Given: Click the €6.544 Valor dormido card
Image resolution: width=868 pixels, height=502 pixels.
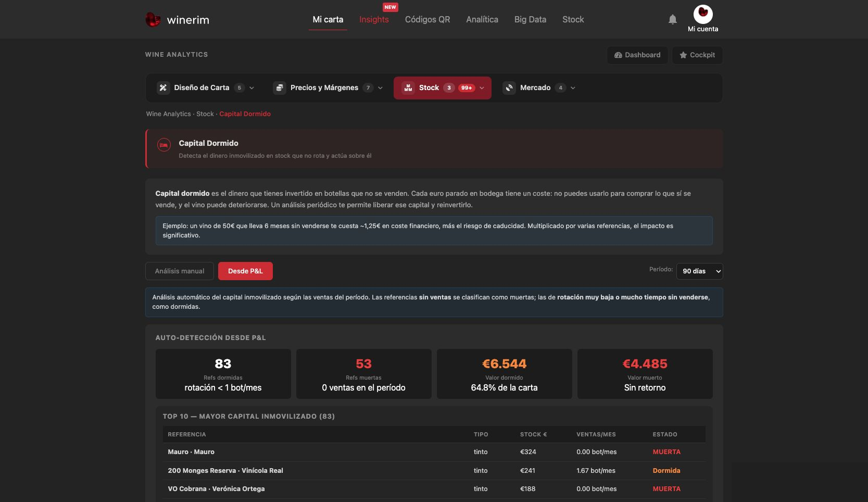Looking at the screenshot, I should [x=504, y=374].
